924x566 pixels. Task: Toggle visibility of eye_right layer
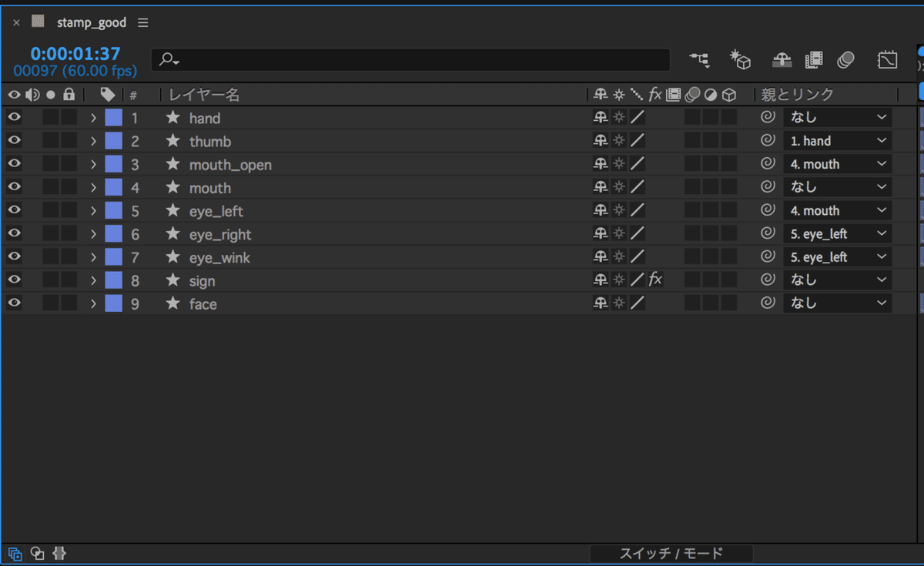[x=14, y=233]
